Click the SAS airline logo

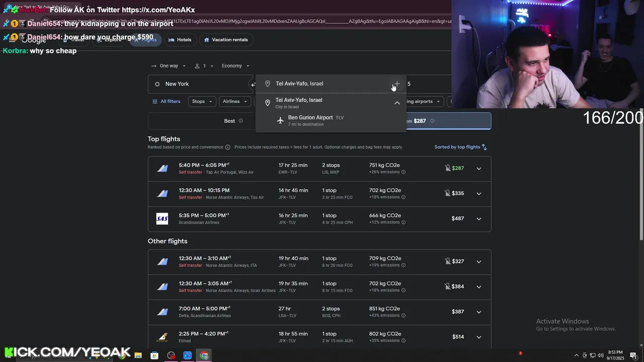pos(162,219)
